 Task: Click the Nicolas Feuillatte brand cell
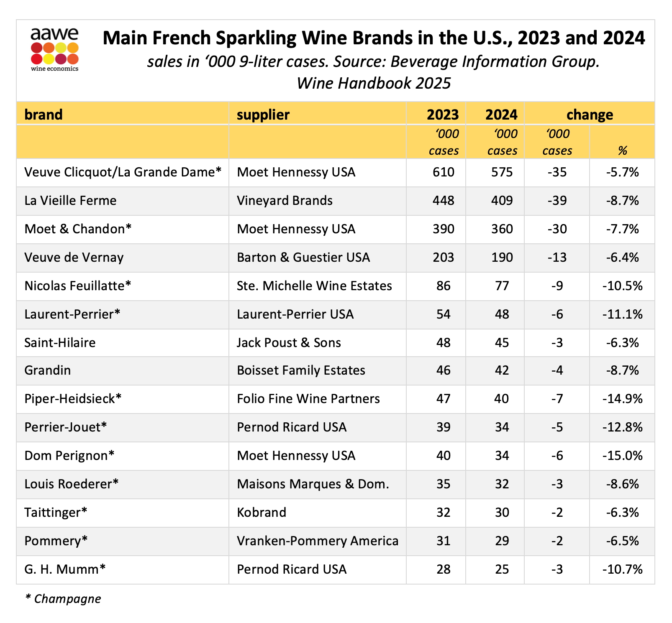tap(78, 286)
